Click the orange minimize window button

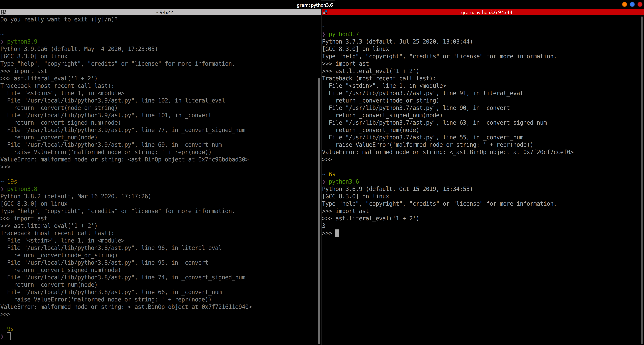click(625, 5)
